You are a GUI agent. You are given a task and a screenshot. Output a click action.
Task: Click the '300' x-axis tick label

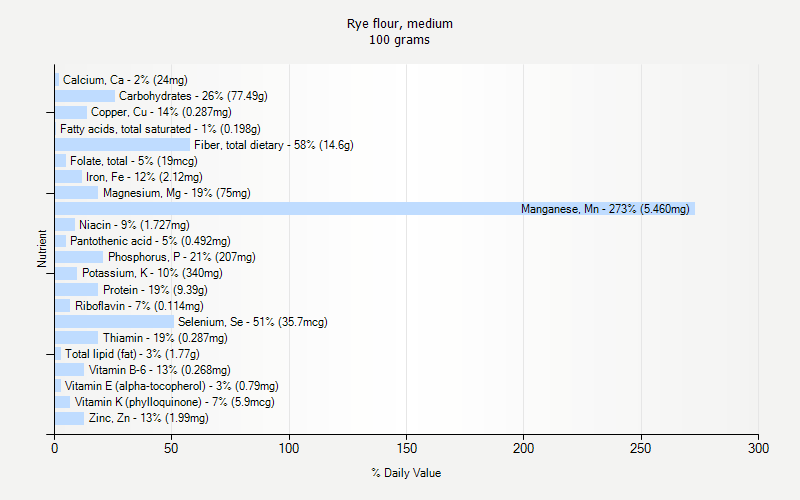759,448
